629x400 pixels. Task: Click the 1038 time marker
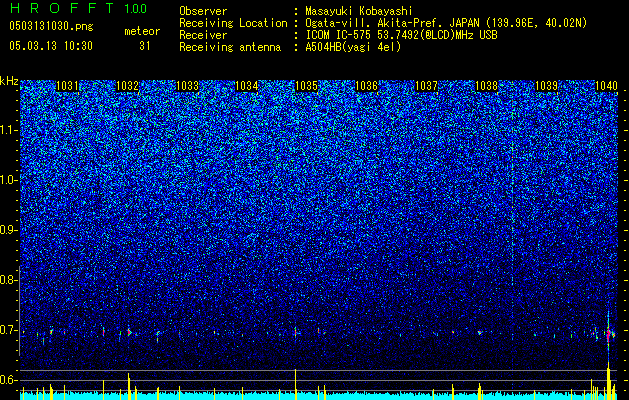(486, 86)
